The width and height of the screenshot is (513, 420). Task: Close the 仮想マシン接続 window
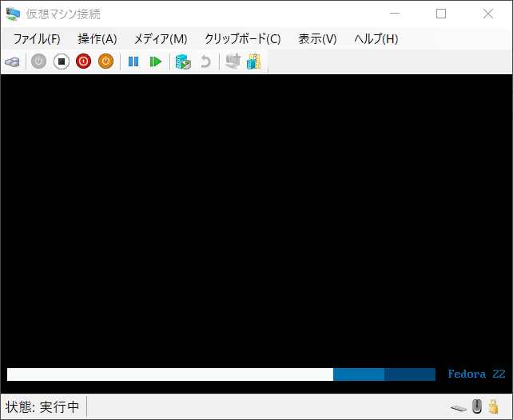(x=488, y=14)
